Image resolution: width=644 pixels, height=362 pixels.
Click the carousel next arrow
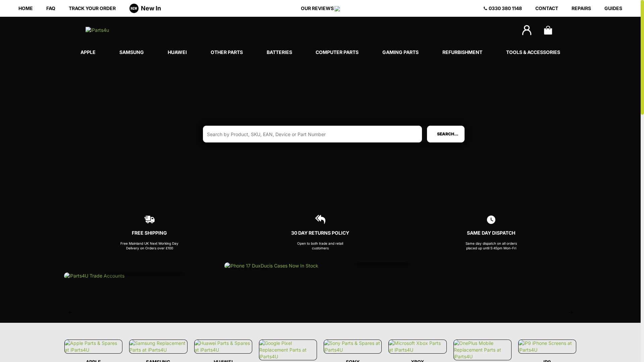tap(571, 312)
